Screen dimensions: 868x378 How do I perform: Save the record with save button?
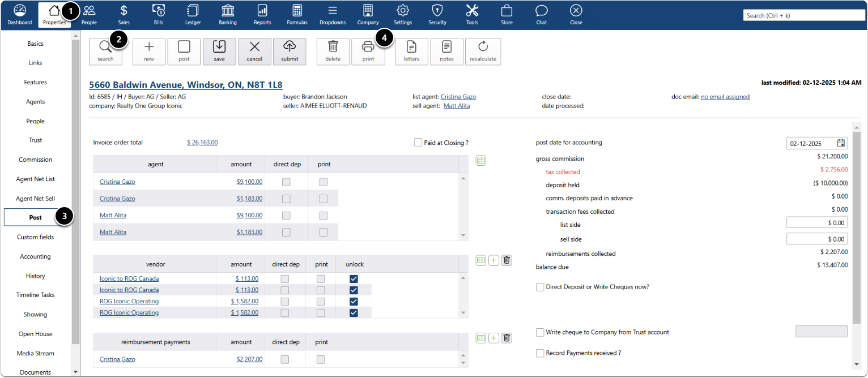(x=219, y=51)
